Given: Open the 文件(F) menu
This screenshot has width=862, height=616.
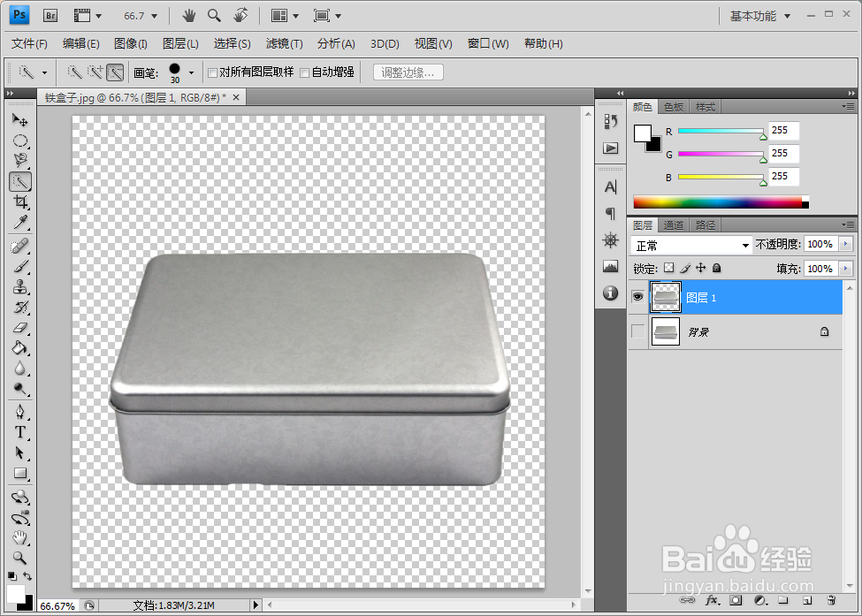Looking at the screenshot, I should pos(30,43).
